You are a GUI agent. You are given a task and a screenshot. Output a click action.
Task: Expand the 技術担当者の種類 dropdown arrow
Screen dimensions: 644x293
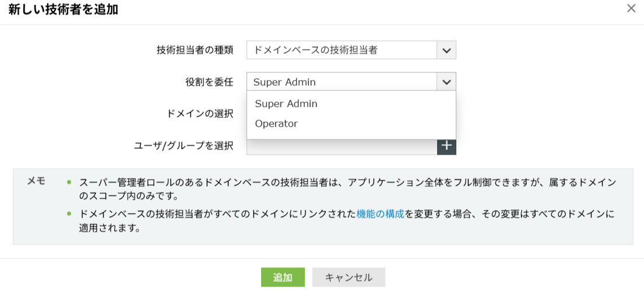[x=446, y=50]
